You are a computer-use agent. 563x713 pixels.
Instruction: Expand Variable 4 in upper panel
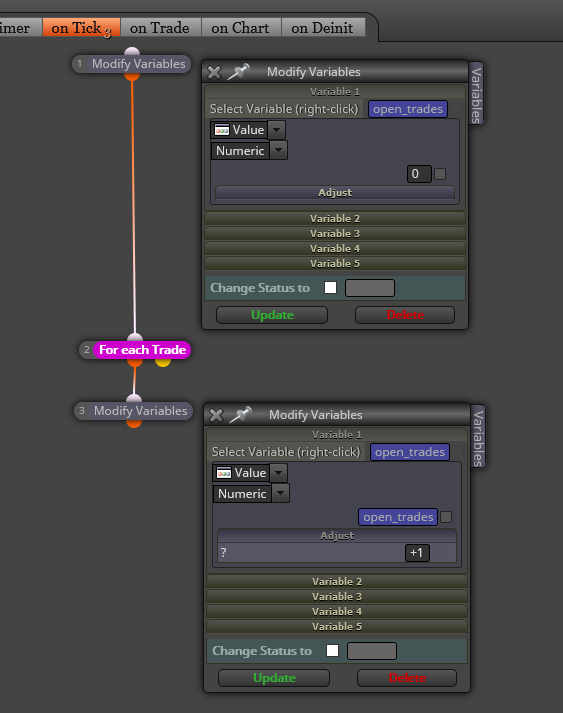click(x=335, y=248)
